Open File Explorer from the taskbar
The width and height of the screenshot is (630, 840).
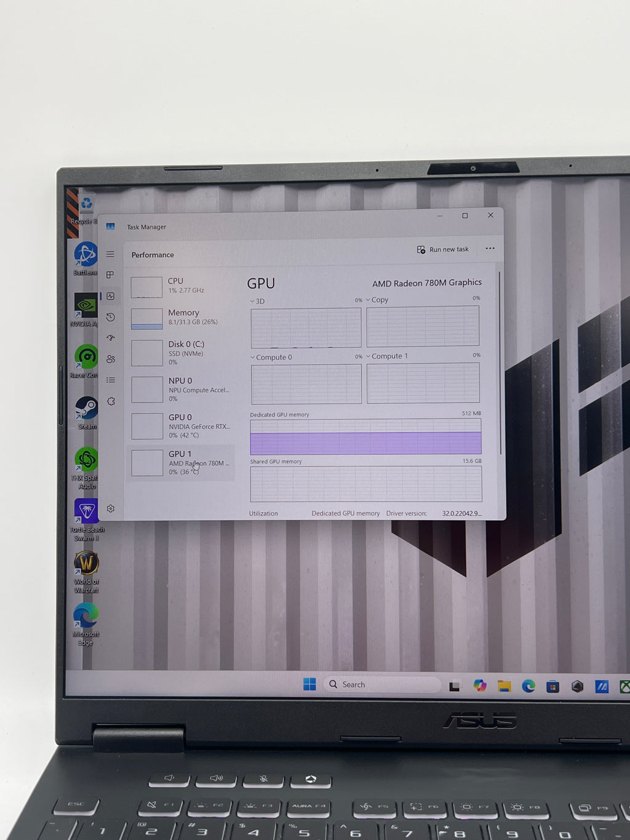pyautogui.click(x=504, y=686)
